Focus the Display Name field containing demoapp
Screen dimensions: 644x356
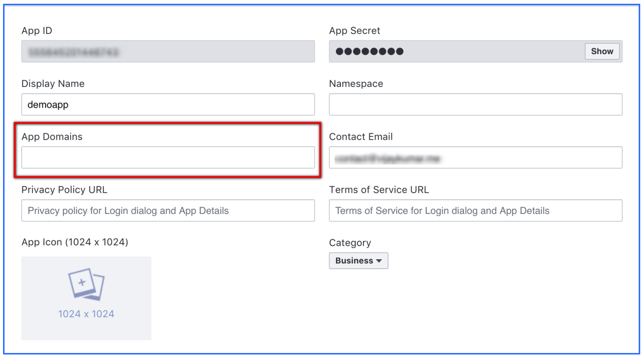(x=168, y=105)
